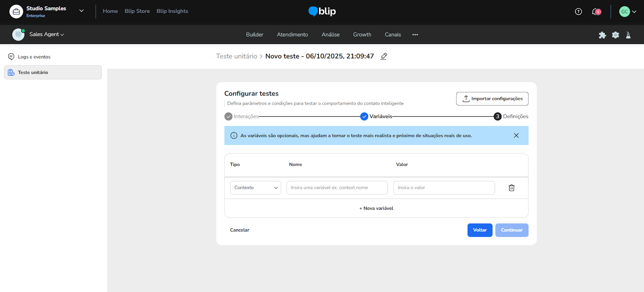Viewport: 644px width, 292px height.
Task: Open the puzzle piece extensions icon
Action: 602,35
